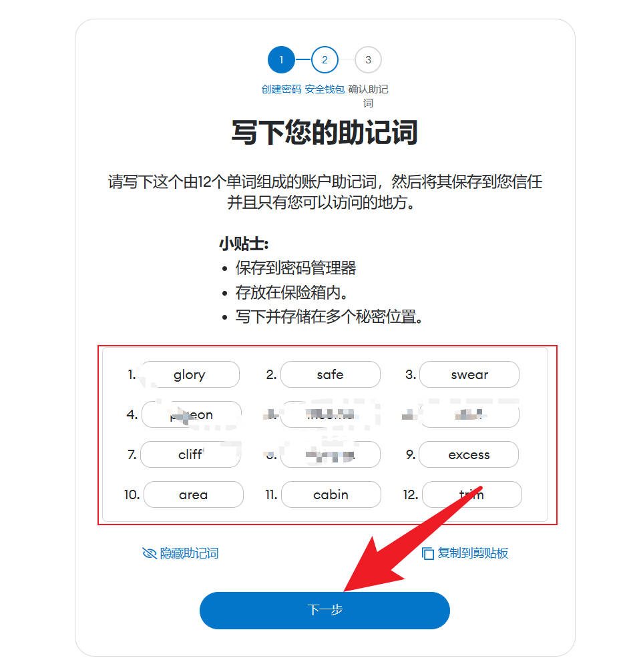Click the blue 下一步 button

click(325, 611)
